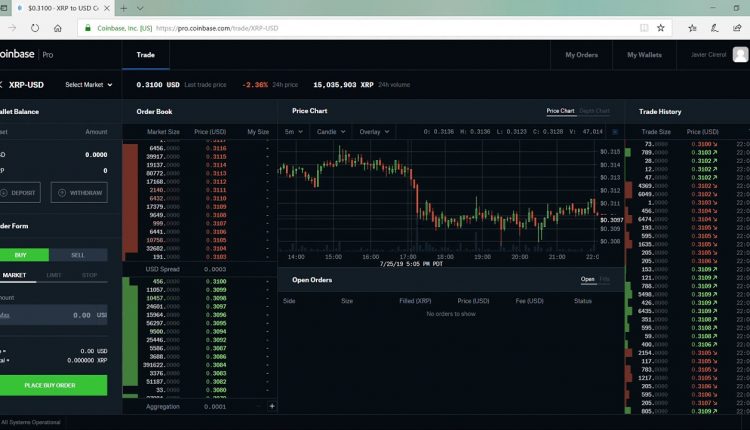Click the browser address bar URL

217,28
